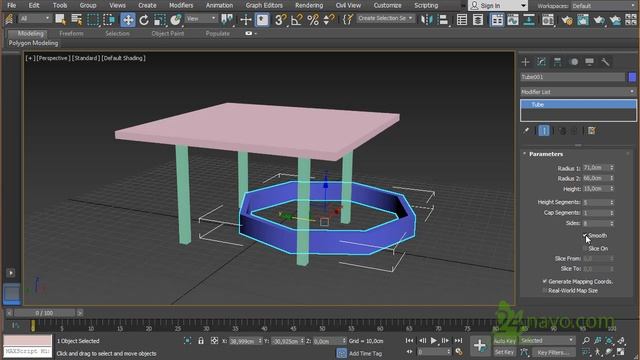Switch to the Object Paint ribbon tab

click(168, 33)
